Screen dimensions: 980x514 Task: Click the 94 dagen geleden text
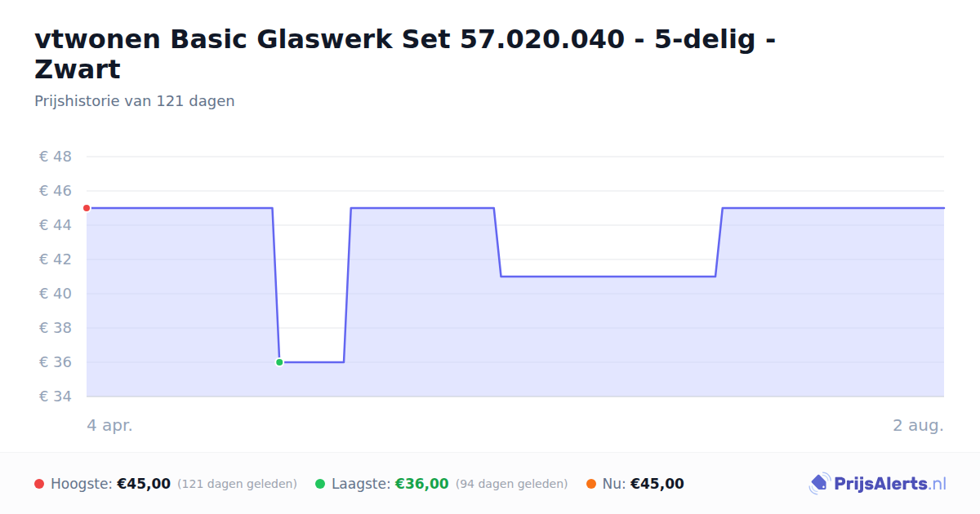pyautogui.click(x=511, y=484)
